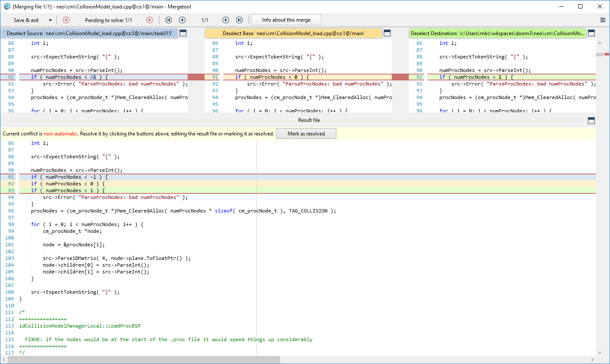Maximize the Source pane

[x=183, y=33]
